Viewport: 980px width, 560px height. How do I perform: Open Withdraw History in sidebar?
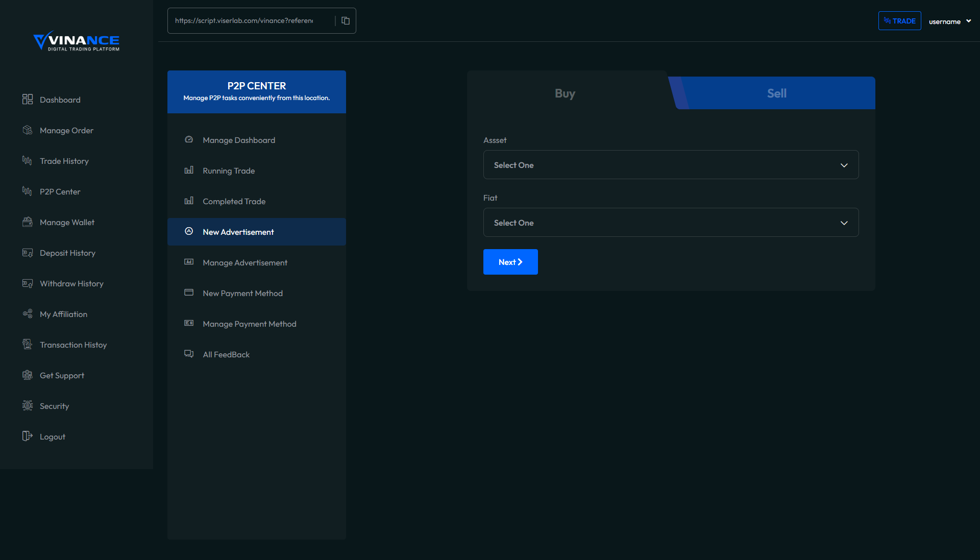tap(71, 283)
